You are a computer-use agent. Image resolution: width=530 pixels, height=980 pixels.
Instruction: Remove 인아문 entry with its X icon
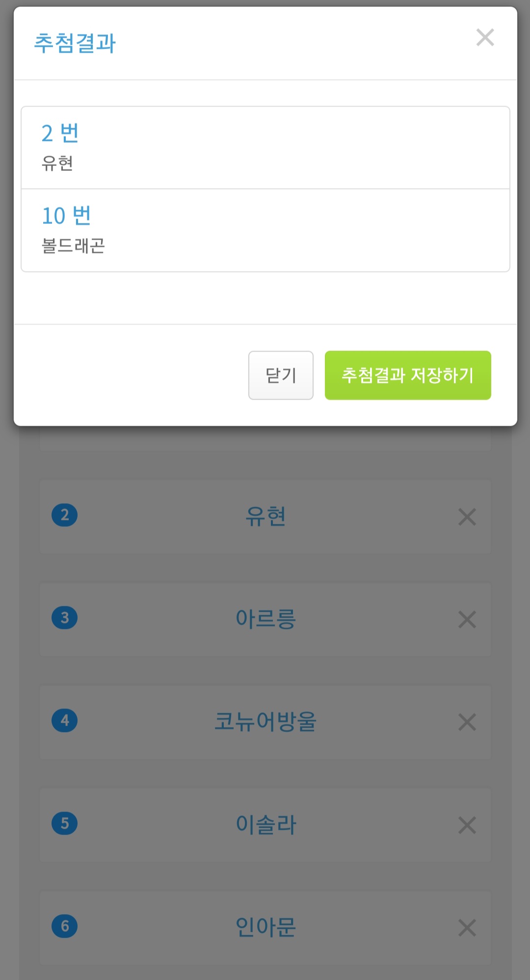[467, 927]
